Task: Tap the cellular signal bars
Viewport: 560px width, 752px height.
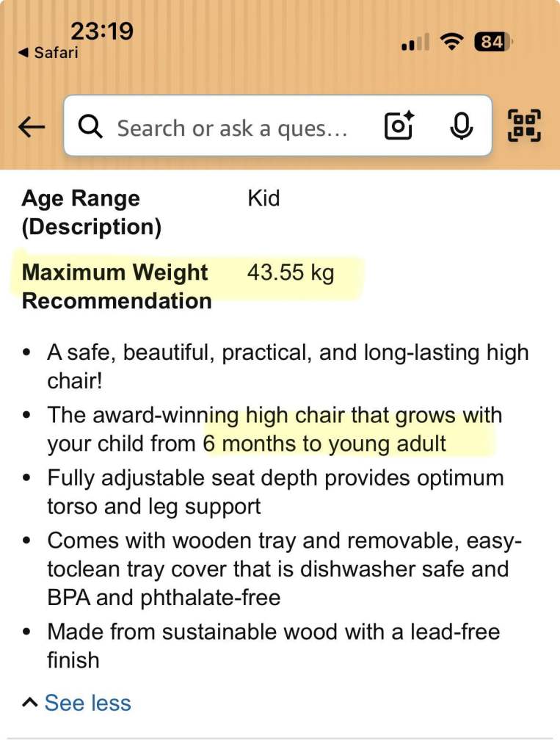Action: [x=415, y=45]
